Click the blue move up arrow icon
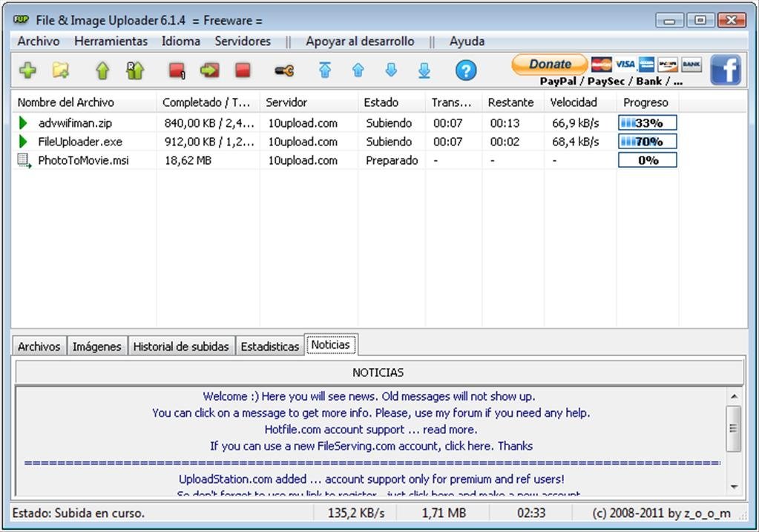The height and width of the screenshot is (532, 759). [358, 70]
